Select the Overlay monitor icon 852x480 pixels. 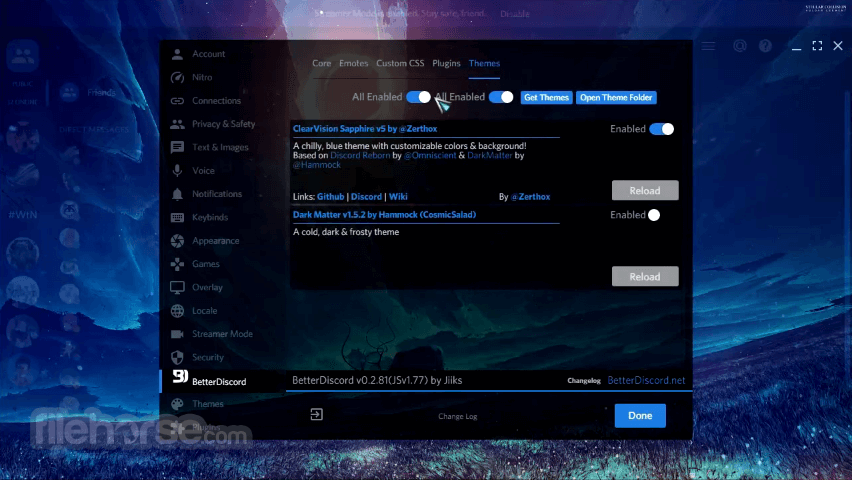[x=177, y=288]
